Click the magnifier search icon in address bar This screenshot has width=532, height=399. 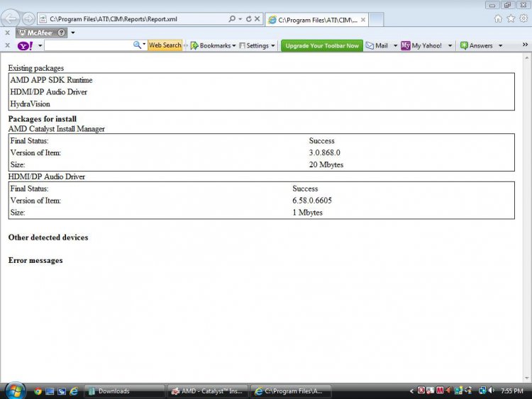coord(232,19)
